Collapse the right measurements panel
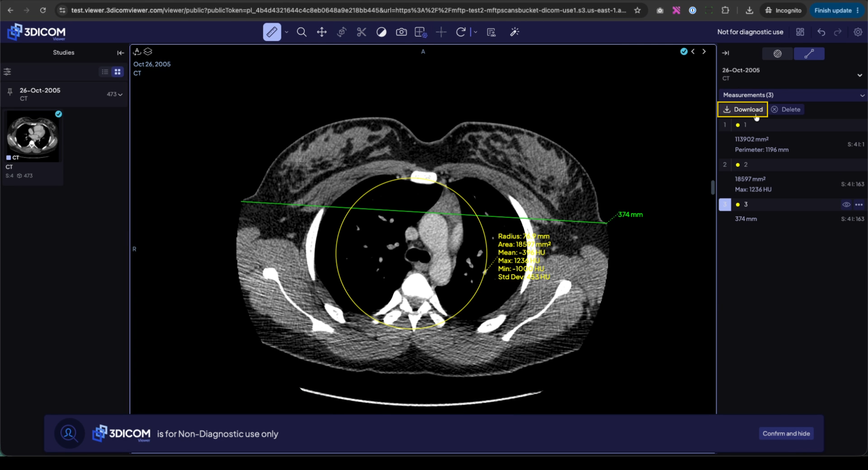868x470 pixels. tap(726, 53)
